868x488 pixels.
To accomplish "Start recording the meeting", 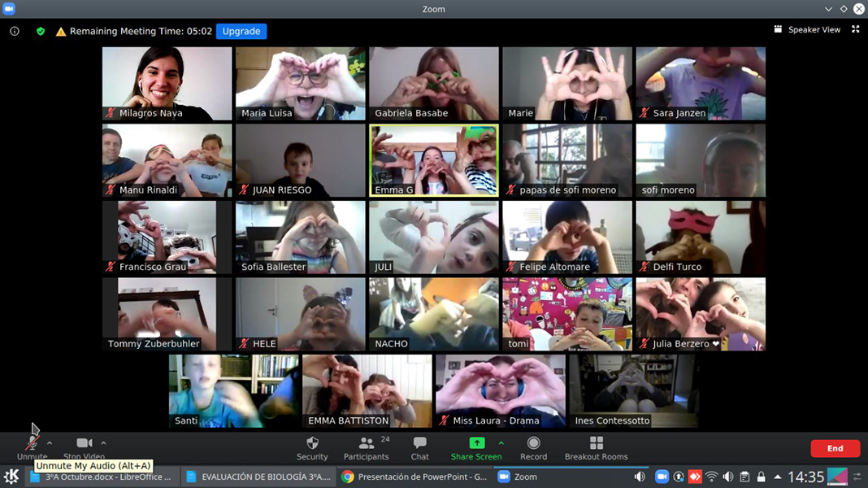I will click(533, 447).
